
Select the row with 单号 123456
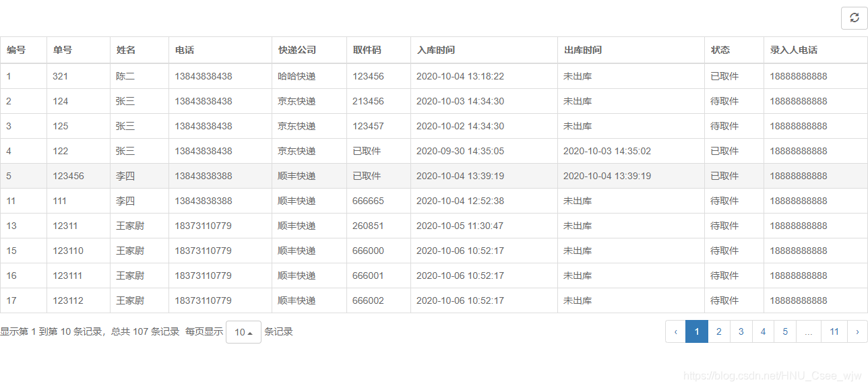tap(69, 176)
